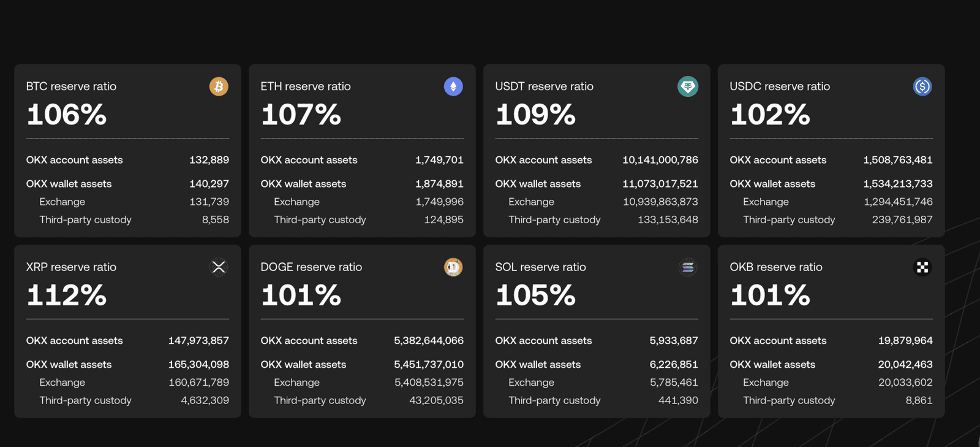Select the USDT Tether icon
The width and height of the screenshot is (980, 447).
click(x=688, y=86)
